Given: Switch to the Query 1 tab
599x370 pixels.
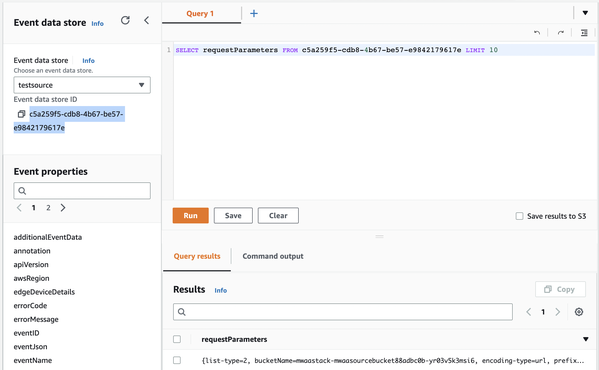Looking at the screenshot, I should point(200,14).
